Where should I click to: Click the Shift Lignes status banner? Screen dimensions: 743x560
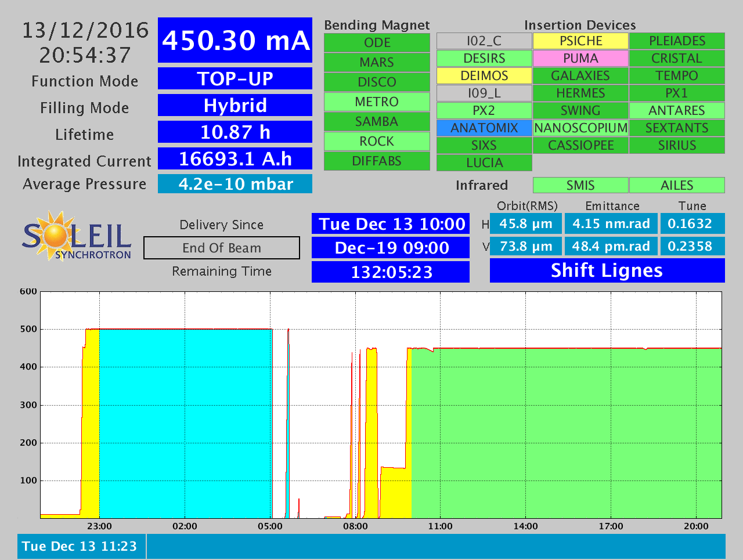coord(607,270)
